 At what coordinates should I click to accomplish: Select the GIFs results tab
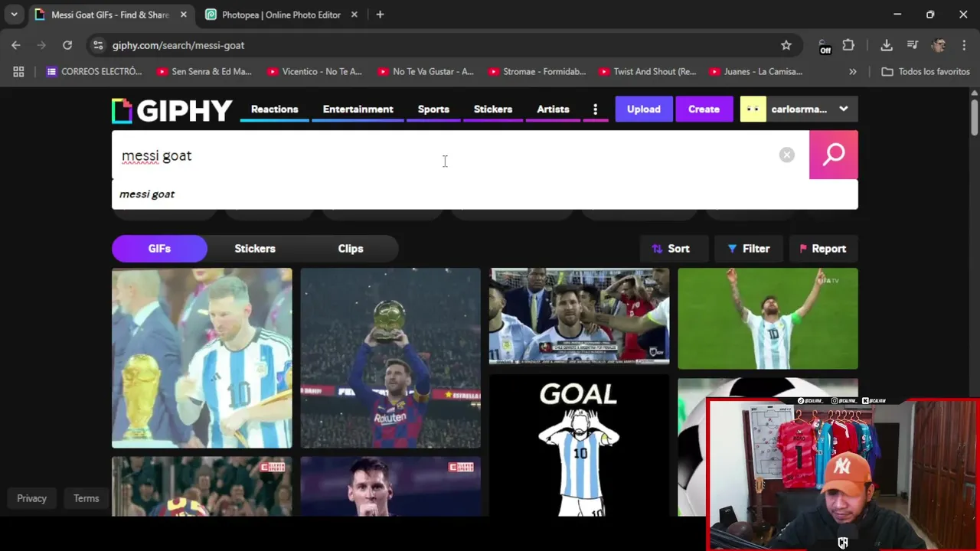(159, 249)
